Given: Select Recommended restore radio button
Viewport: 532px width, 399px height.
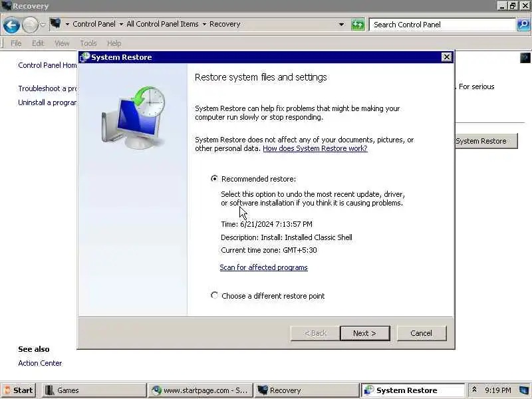Looking at the screenshot, I should click(x=214, y=178).
